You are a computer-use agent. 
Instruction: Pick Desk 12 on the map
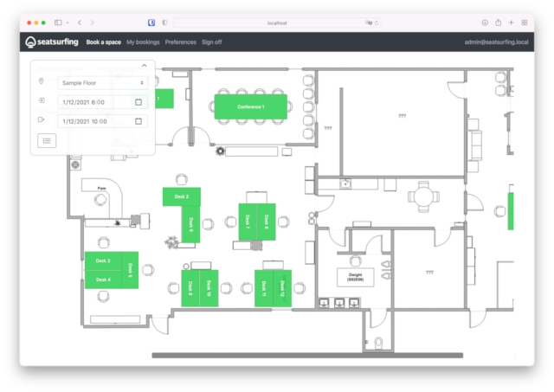(x=282, y=288)
